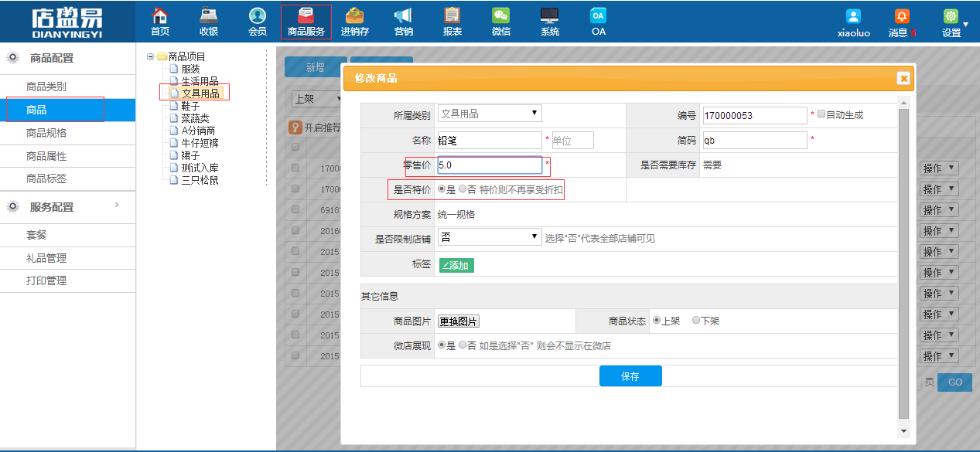
Task: Click the 新增 button behind dialog
Action: tap(315, 67)
